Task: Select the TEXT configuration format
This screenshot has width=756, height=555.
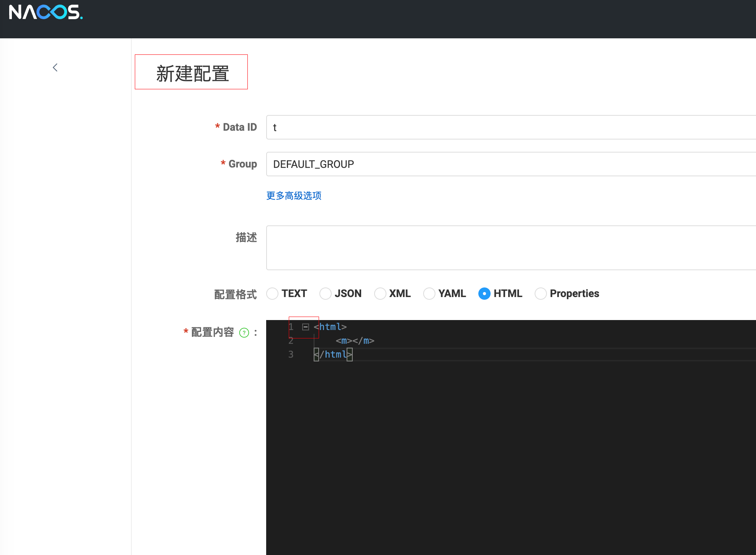Action: click(272, 293)
